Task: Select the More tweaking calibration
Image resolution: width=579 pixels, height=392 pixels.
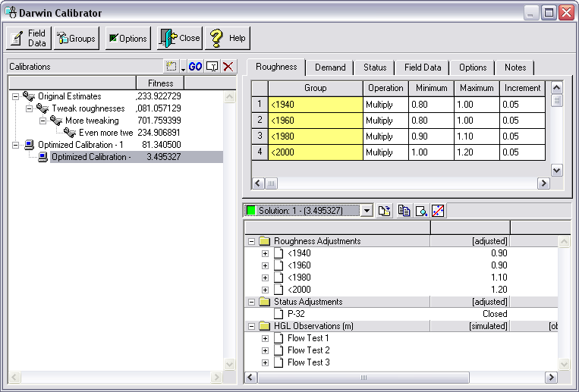Action: [x=92, y=121]
